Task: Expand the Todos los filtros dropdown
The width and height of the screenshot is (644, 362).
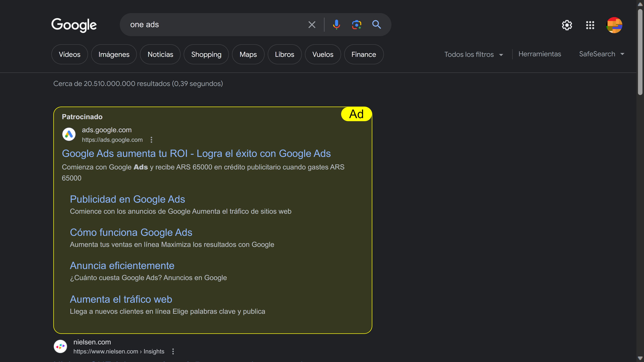Action: click(x=473, y=54)
